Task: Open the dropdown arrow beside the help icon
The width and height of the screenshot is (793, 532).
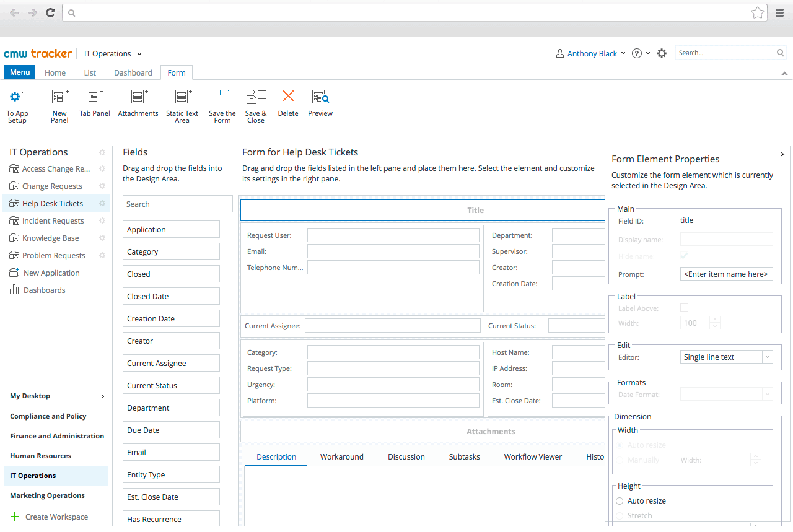Action: (x=648, y=53)
